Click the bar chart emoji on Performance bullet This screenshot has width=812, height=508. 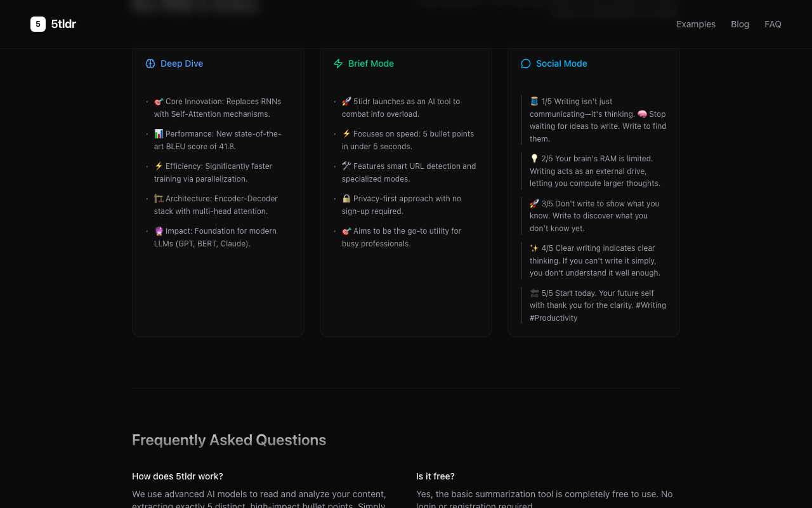(x=159, y=133)
